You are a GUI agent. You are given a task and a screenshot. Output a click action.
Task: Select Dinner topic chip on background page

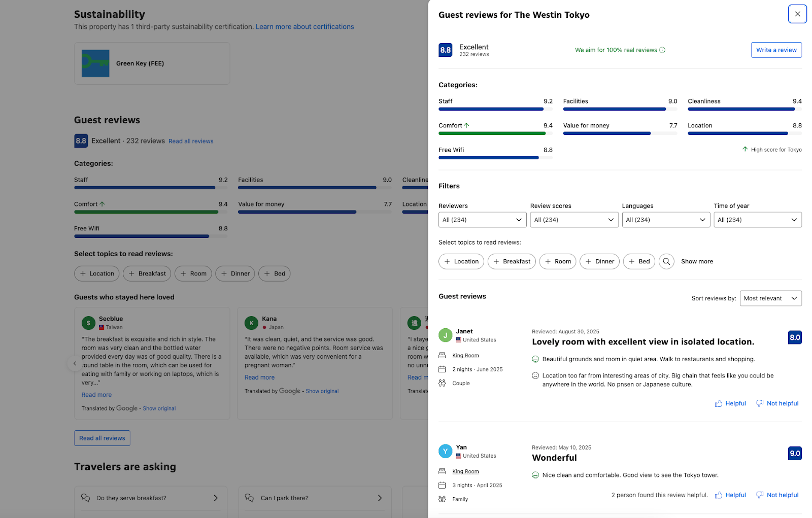(235, 273)
